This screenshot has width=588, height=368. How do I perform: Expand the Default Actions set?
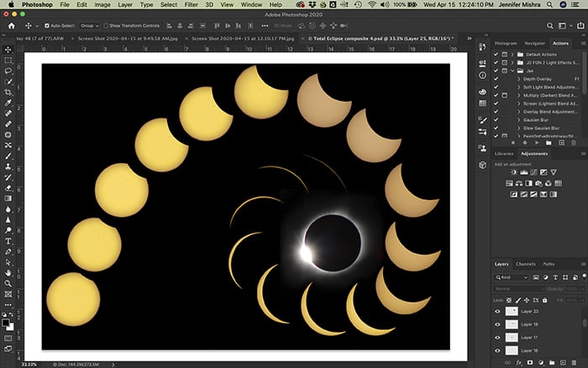point(512,55)
